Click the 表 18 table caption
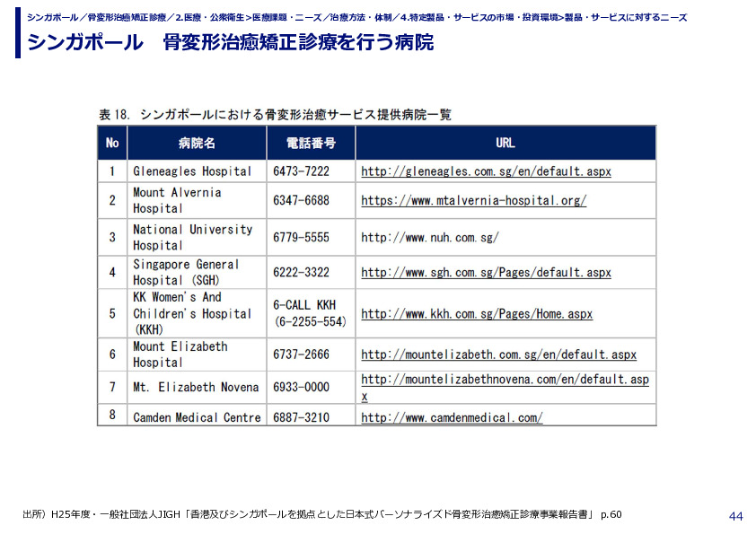Image resolution: width=756 pixels, height=534 pixels. pyautogui.click(x=276, y=115)
